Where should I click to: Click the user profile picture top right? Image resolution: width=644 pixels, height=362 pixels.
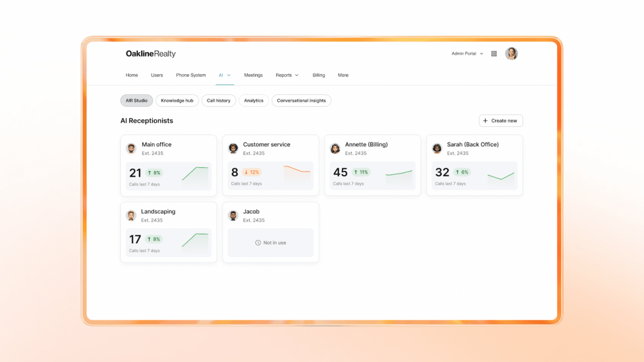pyautogui.click(x=511, y=53)
